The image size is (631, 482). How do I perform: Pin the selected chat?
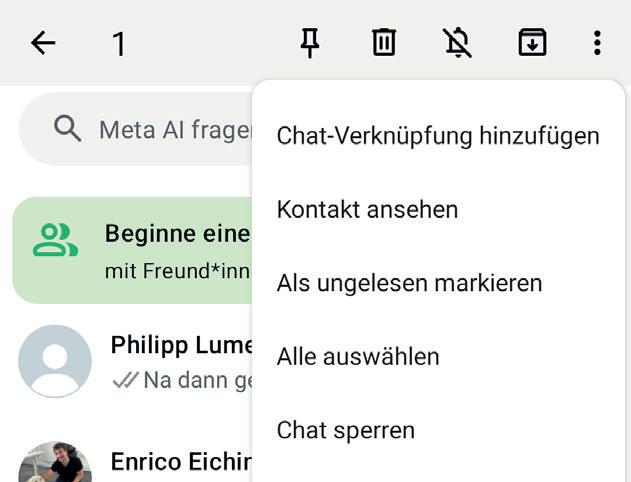pos(310,43)
